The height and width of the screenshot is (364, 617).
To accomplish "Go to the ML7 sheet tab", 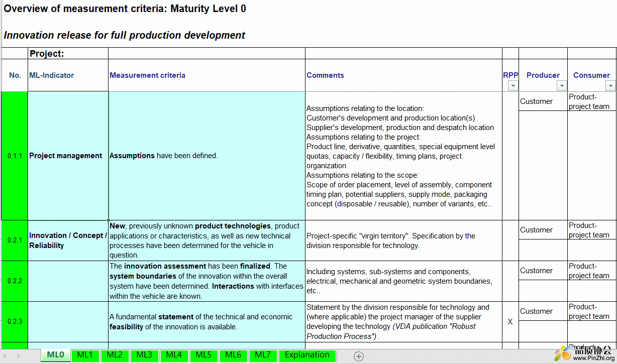I will click(263, 355).
